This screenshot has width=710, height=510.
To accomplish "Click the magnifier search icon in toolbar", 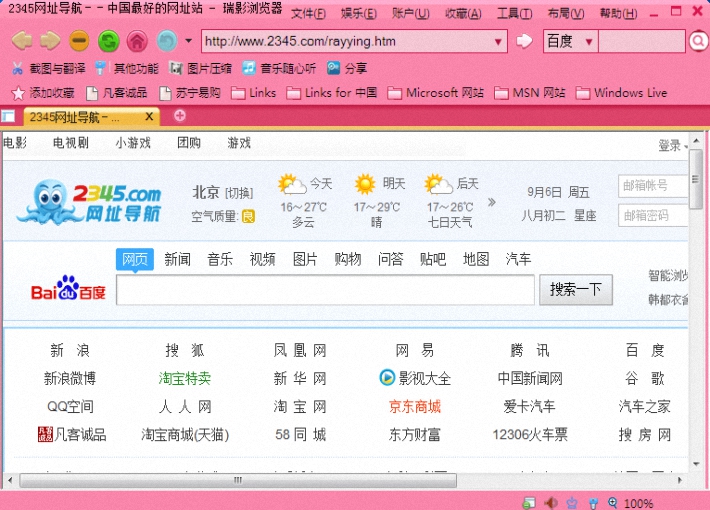I will pos(698,42).
